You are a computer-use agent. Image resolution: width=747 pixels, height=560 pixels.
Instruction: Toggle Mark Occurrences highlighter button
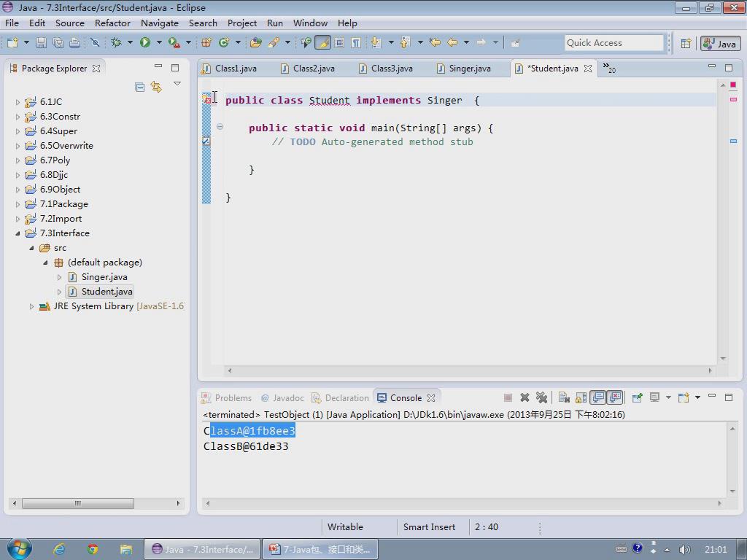(x=322, y=43)
